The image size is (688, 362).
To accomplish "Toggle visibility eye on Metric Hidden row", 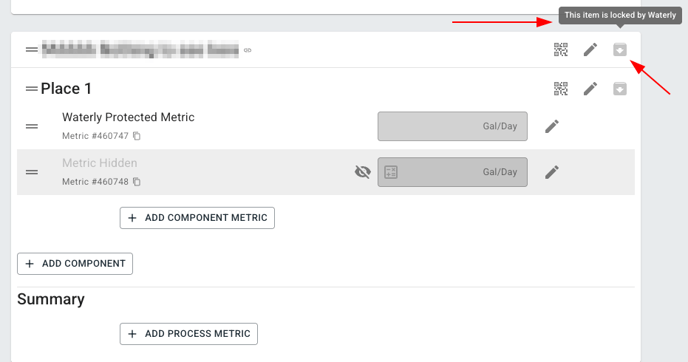I will (362, 172).
